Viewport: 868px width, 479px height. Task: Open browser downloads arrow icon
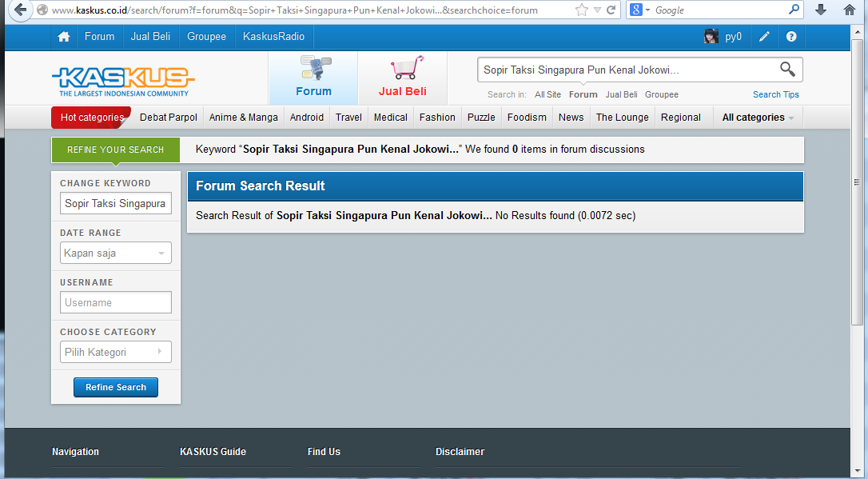point(821,10)
